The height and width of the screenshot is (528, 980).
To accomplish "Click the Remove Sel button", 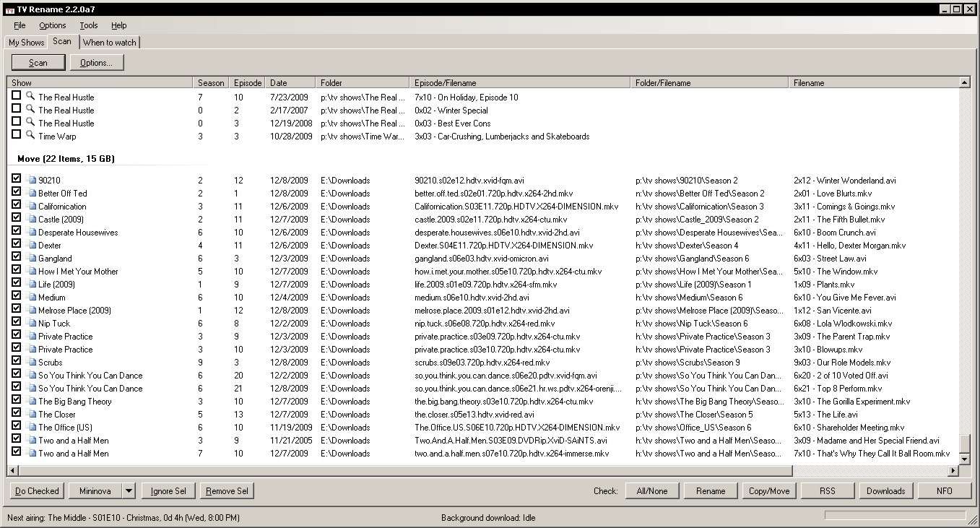I will pos(227,491).
